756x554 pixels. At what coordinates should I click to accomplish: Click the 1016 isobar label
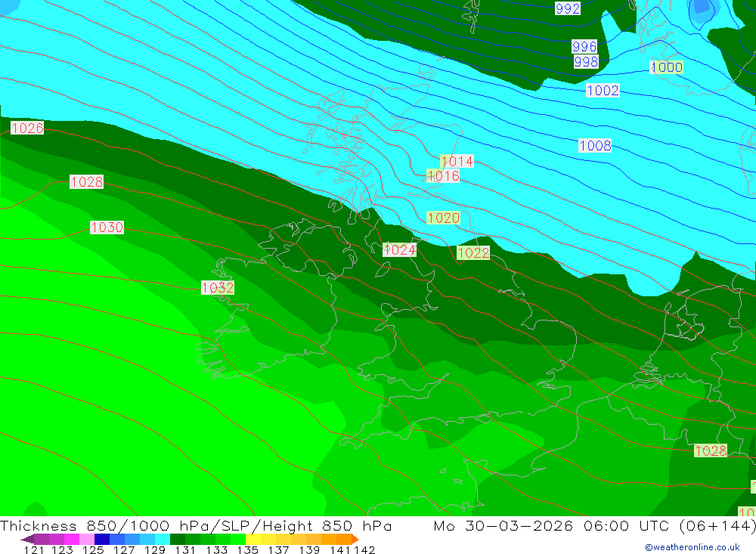click(443, 176)
